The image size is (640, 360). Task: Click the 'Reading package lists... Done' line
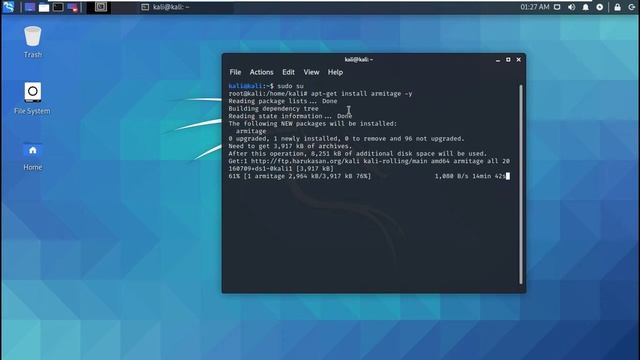tap(283, 101)
